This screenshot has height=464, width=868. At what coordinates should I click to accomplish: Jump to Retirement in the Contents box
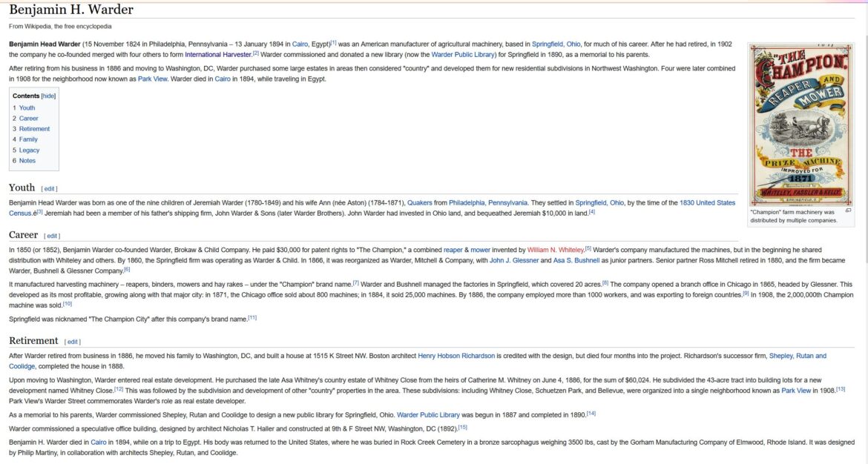(x=34, y=129)
